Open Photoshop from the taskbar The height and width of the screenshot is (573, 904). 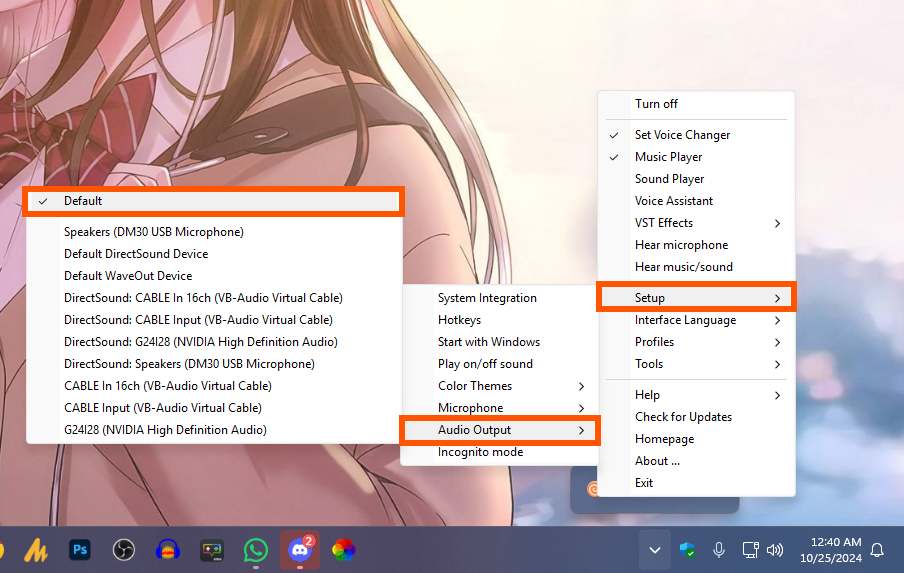point(80,550)
